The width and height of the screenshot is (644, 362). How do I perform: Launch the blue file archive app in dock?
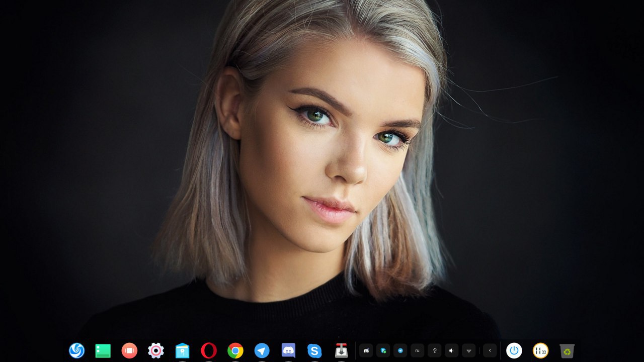pos(182,350)
